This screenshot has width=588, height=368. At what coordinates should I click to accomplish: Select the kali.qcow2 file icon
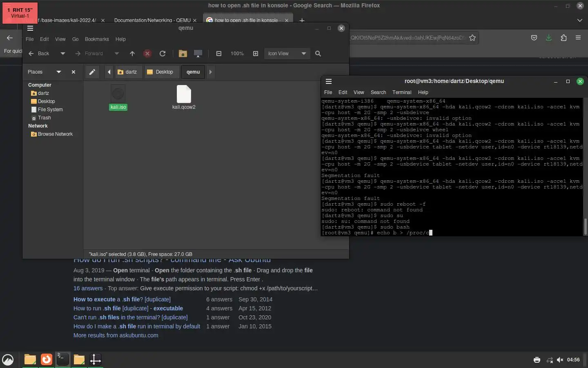tap(184, 94)
